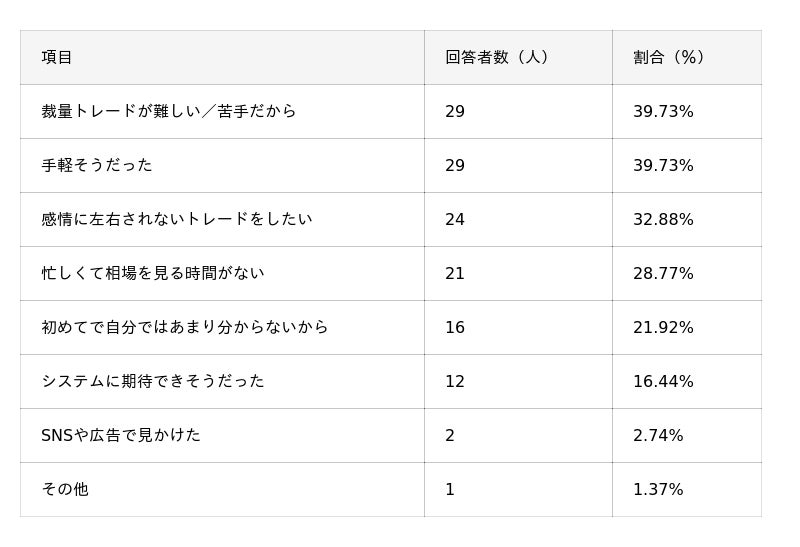The width and height of the screenshot is (800, 547).
Task: Select the その他 row label
Action: coord(65,489)
